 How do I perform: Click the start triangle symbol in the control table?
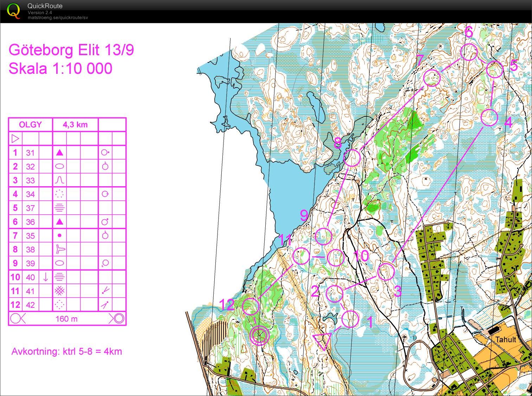[x=15, y=138]
